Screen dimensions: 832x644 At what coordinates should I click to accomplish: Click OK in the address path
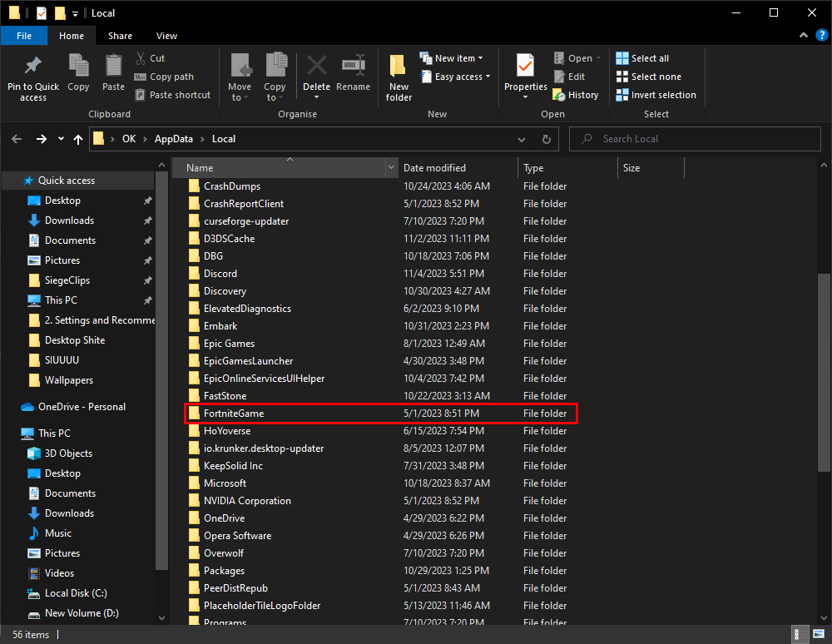pyautogui.click(x=129, y=139)
